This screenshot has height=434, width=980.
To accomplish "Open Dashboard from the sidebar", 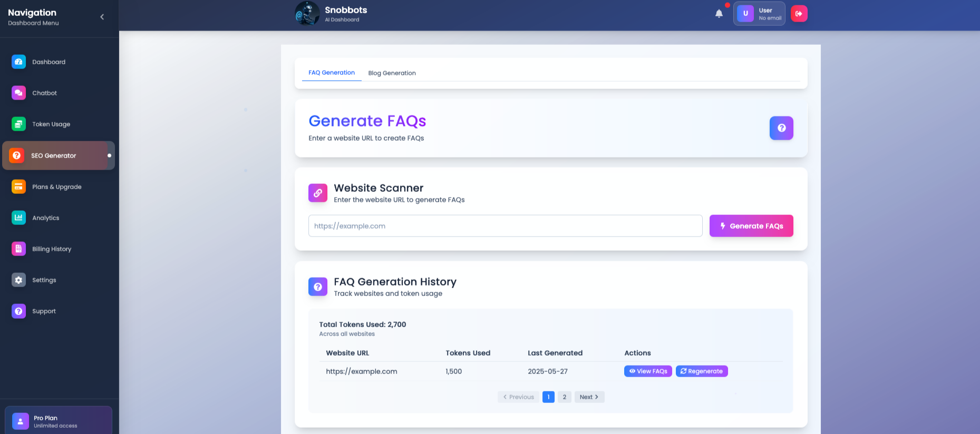I will point(48,62).
